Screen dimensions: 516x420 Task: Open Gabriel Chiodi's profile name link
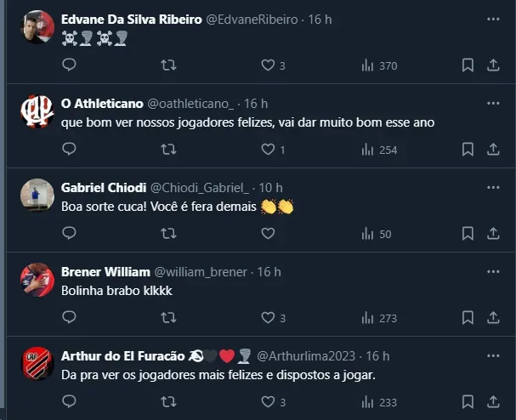pyautogui.click(x=103, y=188)
